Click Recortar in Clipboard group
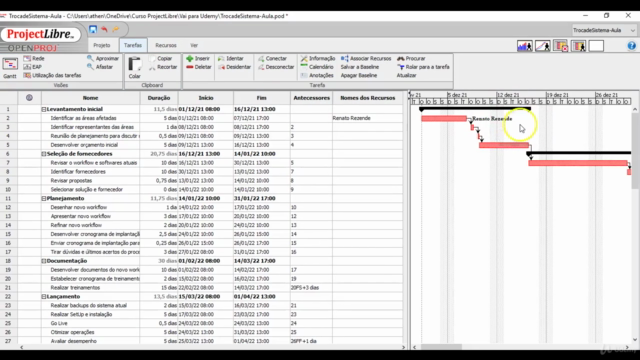640x360 pixels. click(x=163, y=67)
